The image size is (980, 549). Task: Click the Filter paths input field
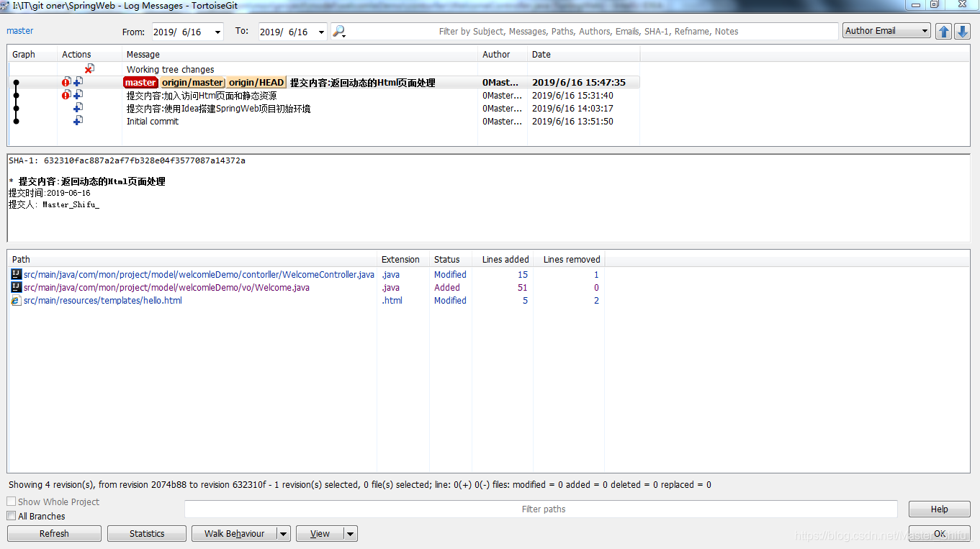click(541, 509)
